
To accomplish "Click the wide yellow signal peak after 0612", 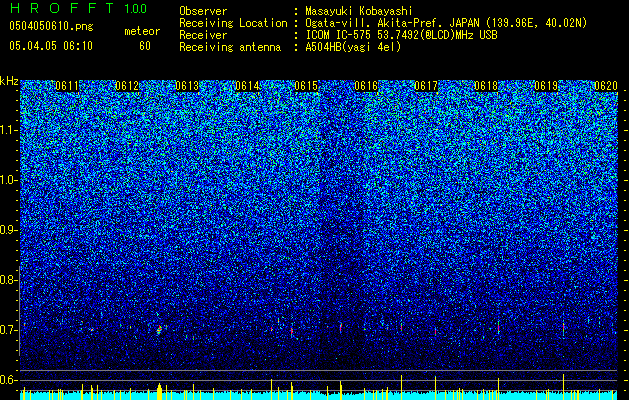I will tap(160, 392).
